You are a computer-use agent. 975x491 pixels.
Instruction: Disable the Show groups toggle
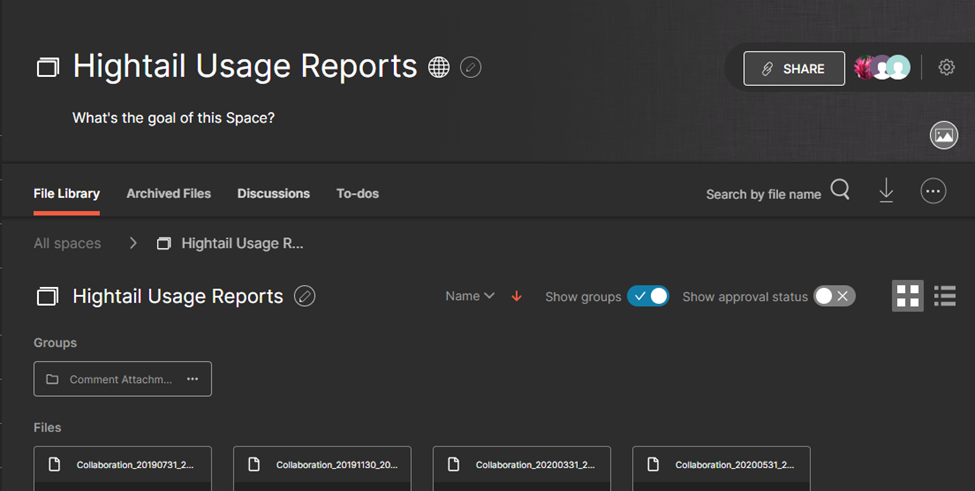(648, 296)
